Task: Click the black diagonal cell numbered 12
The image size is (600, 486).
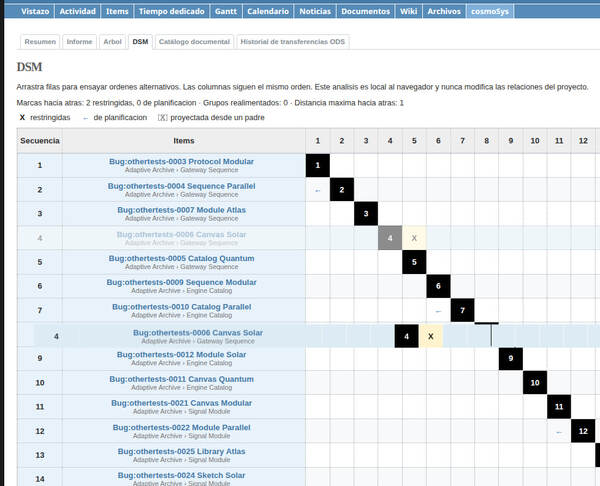Action: click(x=583, y=431)
